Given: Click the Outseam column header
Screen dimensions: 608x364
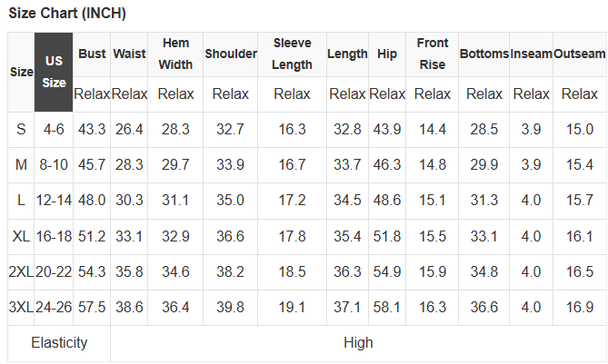Looking at the screenshot, I should [579, 54].
